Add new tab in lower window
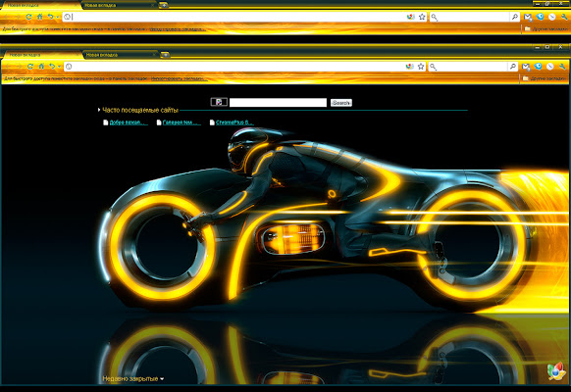 [x=166, y=55]
